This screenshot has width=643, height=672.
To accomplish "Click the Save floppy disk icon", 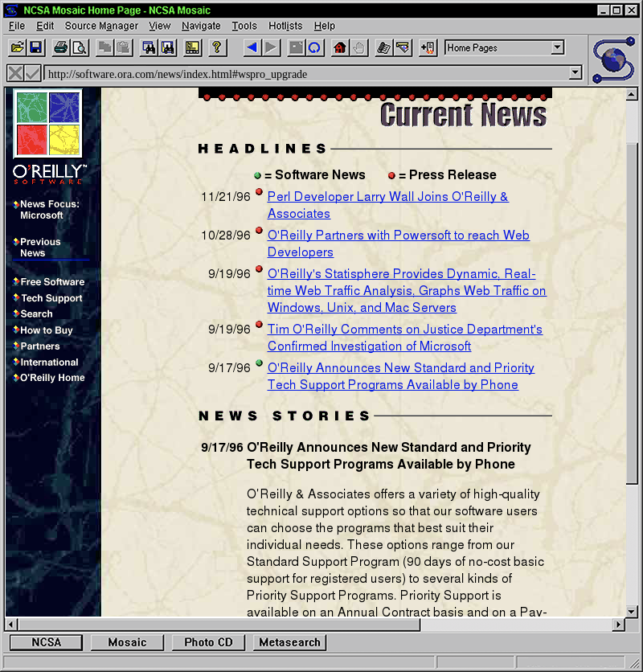I will [x=35, y=48].
